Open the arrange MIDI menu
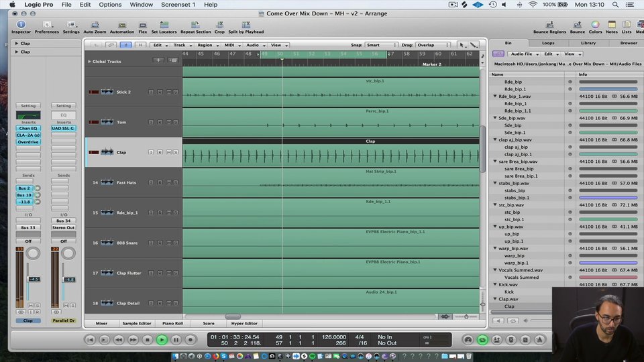Viewport: 644px width, 362px height. coord(232,45)
